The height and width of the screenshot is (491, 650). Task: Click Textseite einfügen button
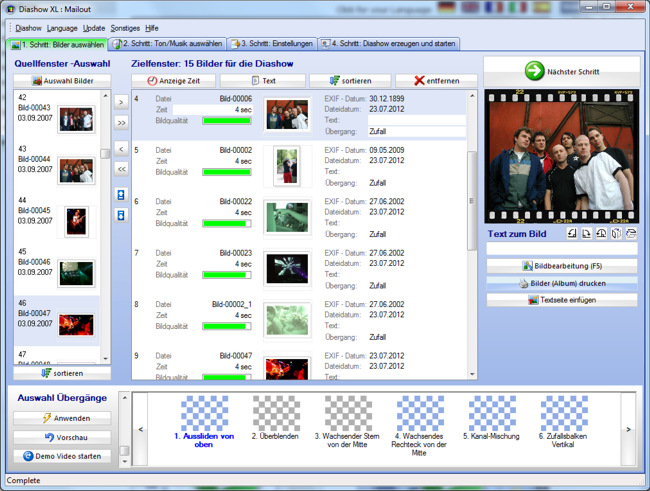tap(562, 300)
